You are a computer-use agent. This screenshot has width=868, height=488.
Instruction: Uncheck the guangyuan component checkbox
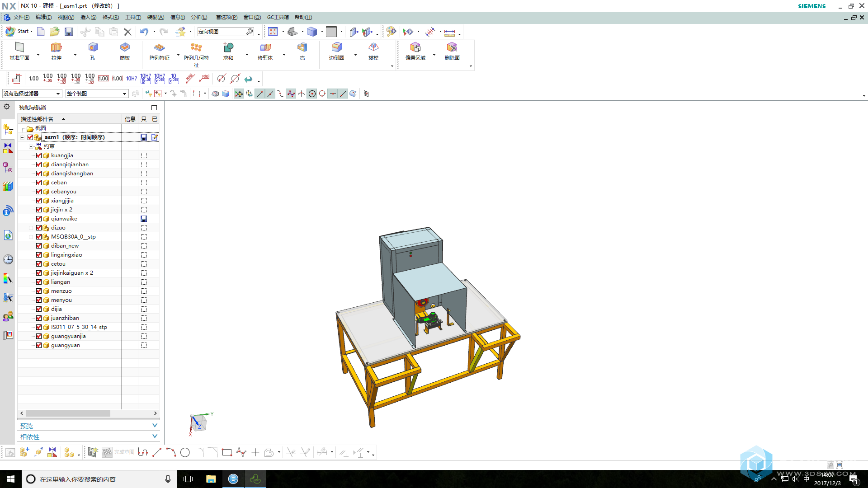pyautogui.click(x=39, y=345)
